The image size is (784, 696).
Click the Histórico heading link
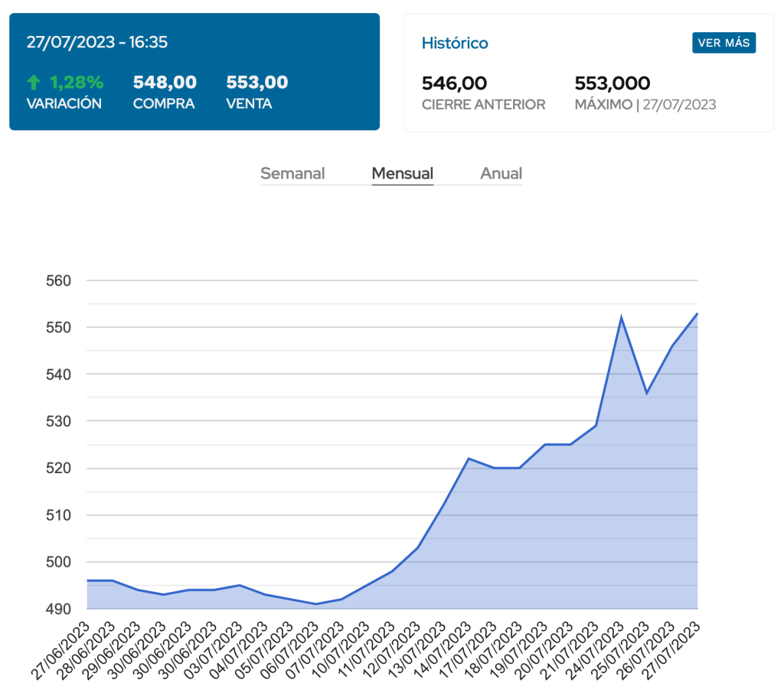point(455,43)
